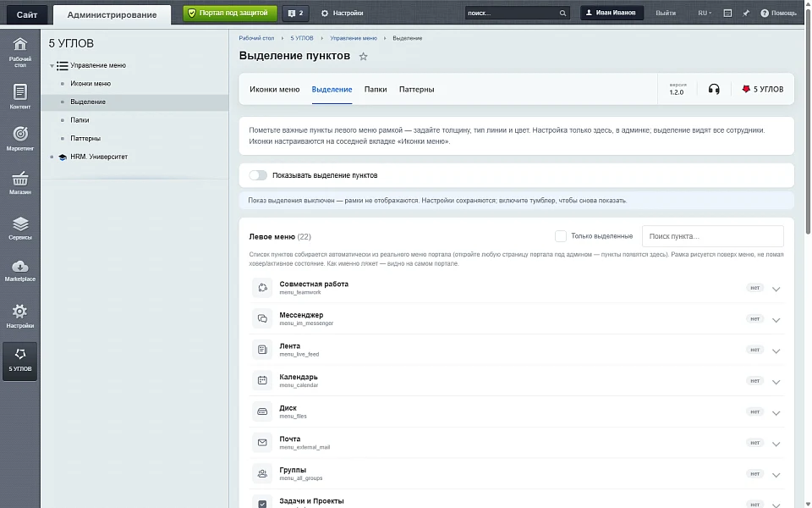Select the 5 УГЛОВ sidebar icon
The width and height of the screenshot is (812, 508).
19,361
